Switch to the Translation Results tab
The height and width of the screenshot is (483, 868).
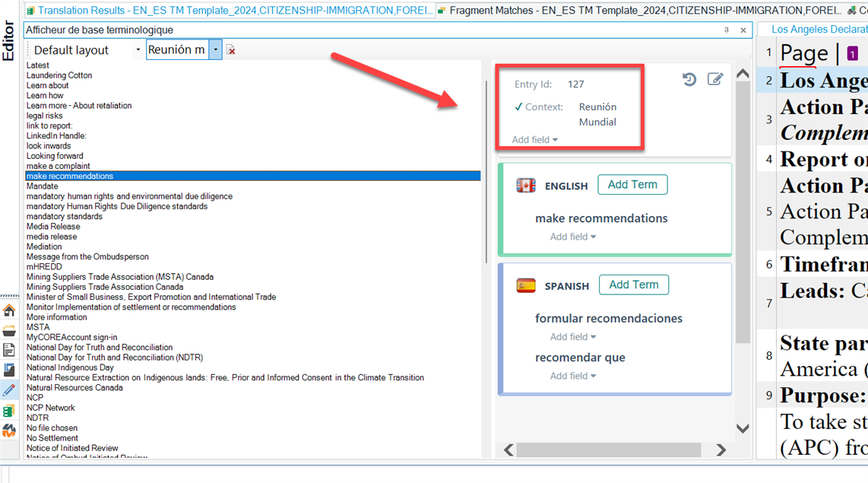(230, 11)
